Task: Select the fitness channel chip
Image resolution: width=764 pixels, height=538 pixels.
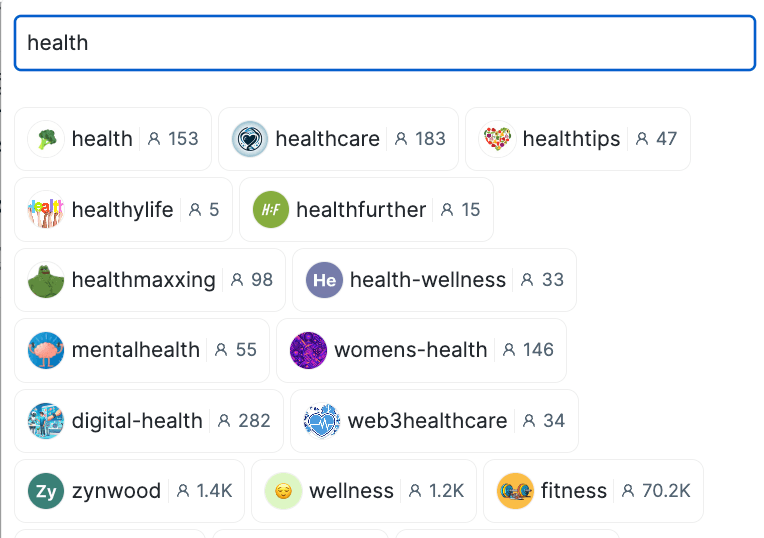Action: click(x=574, y=491)
